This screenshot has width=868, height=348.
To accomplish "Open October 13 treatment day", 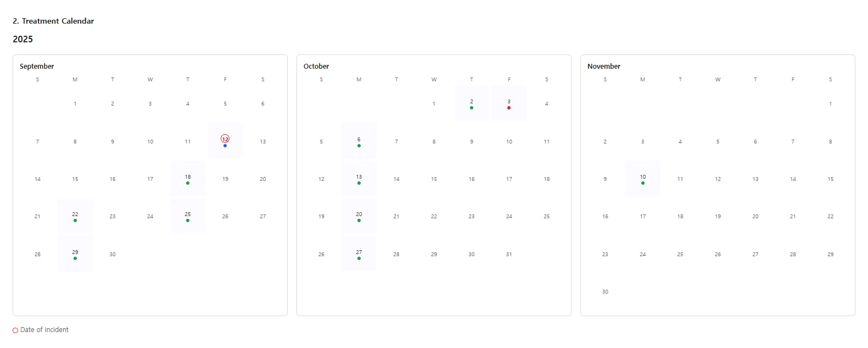I will (x=359, y=179).
